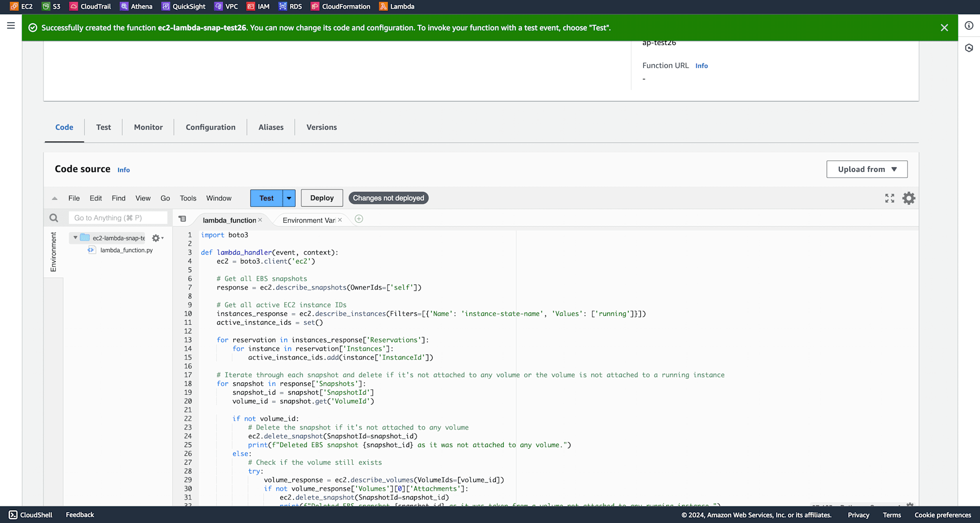980x523 pixels.
Task: Open the File menu in editor
Action: point(74,198)
